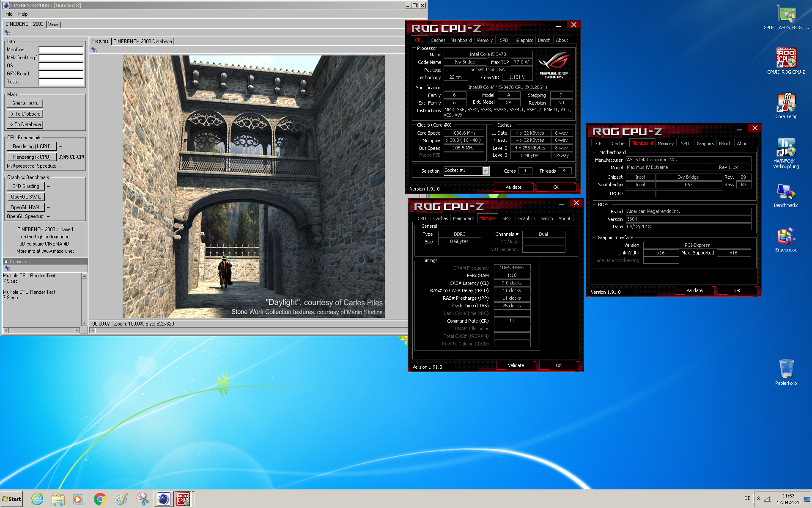This screenshot has width=812, height=508.
Task: Click Validate in Mainboard CPU-Z window
Action: click(x=694, y=290)
